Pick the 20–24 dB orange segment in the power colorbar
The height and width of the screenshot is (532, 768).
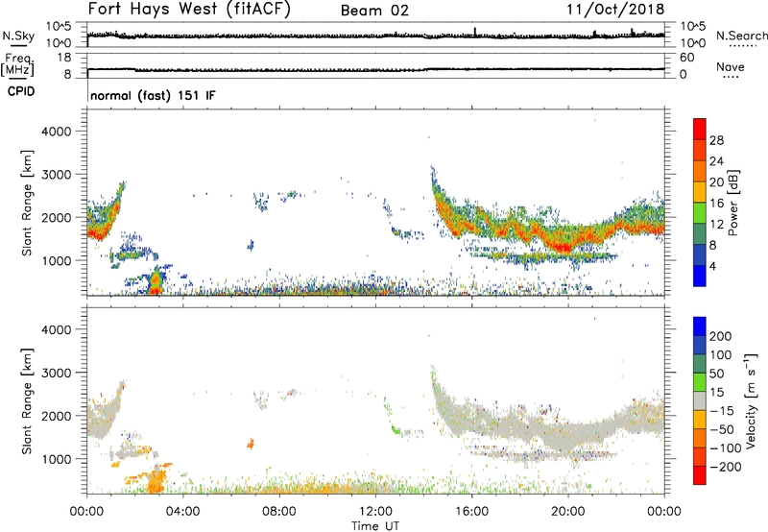click(x=700, y=171)
